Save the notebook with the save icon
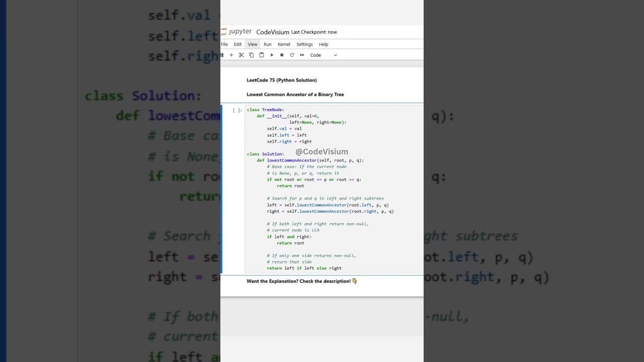This screenshot has height=362, width=644. 221,55
